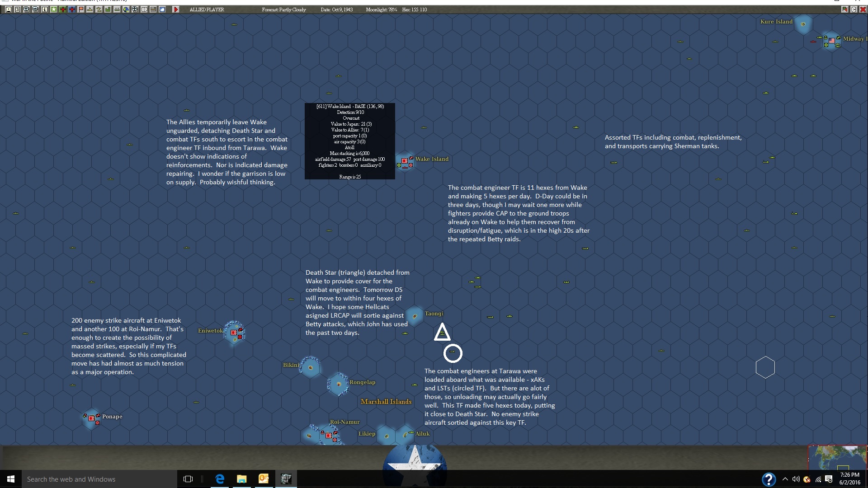Expand the hidden system tray icons chevron
868x488 pixels.
click(785, 479)
